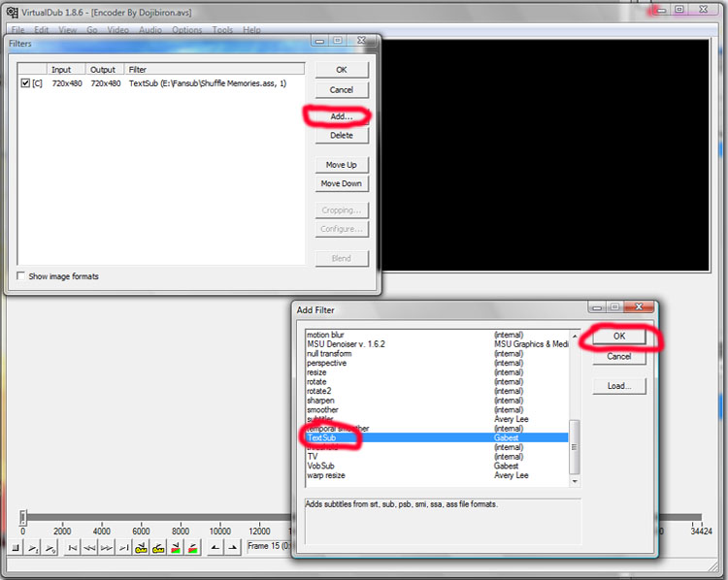Select the 'smoother' filter entry
This screenshot has height=580, width=728.
tap(437, 409)
